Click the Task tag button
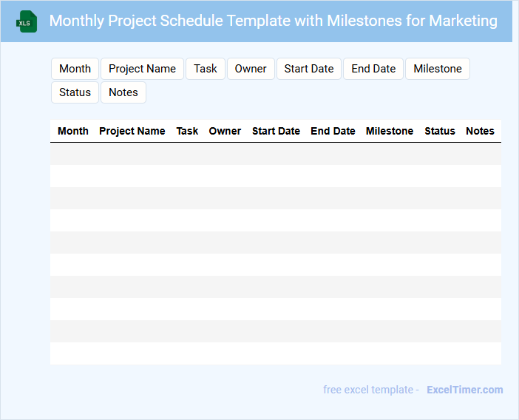The height and width of the screenshot is (420, 519). click(206, 69)
